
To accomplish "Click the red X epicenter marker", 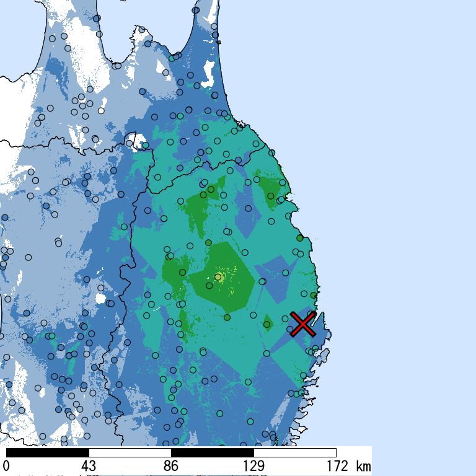I will [302, 324].
